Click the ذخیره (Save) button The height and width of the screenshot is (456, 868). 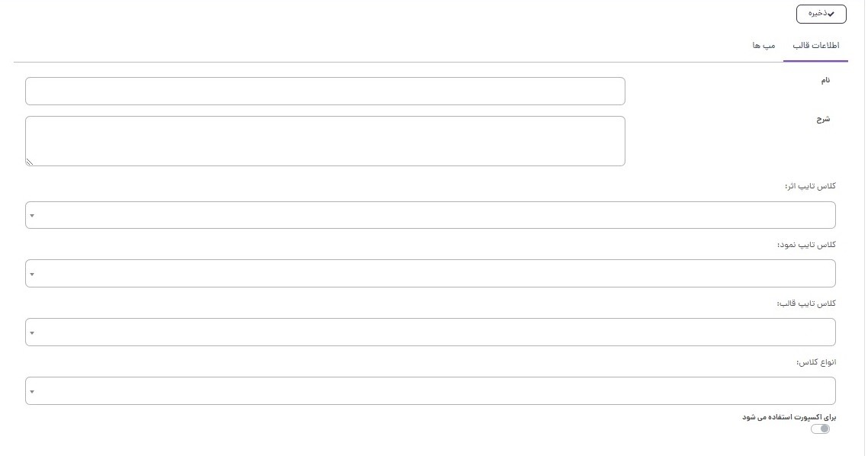click(821, 14)
